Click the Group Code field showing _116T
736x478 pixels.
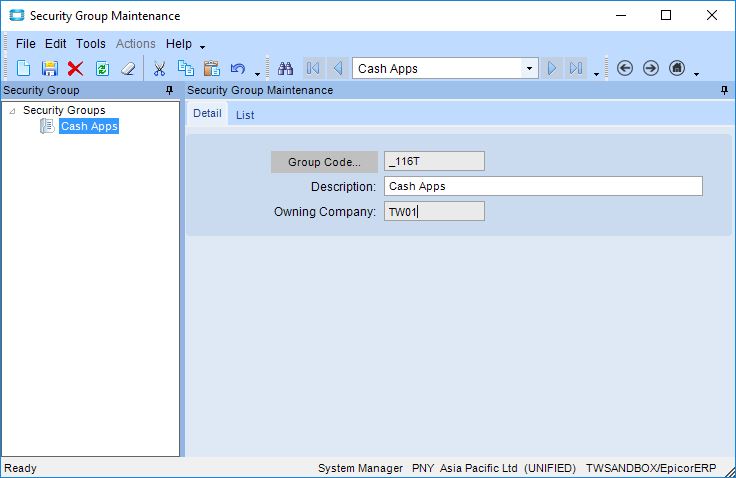pyautogui.click(x=434, y=162)
